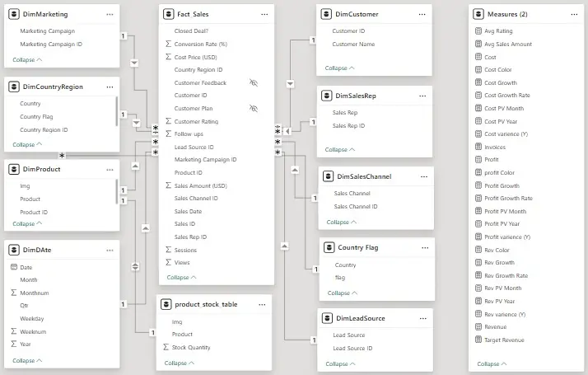Click sum icon next to Stock Quantity
The image size is (588, 375).
click(166, 347)
